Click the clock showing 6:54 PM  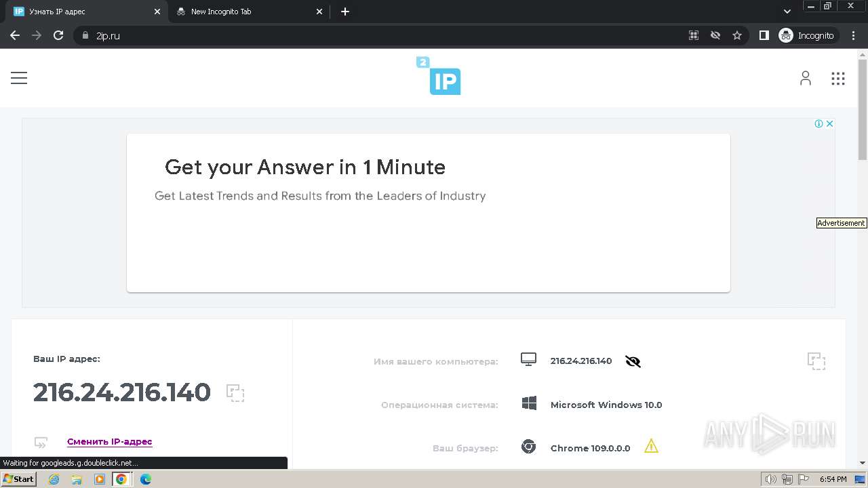833,480
